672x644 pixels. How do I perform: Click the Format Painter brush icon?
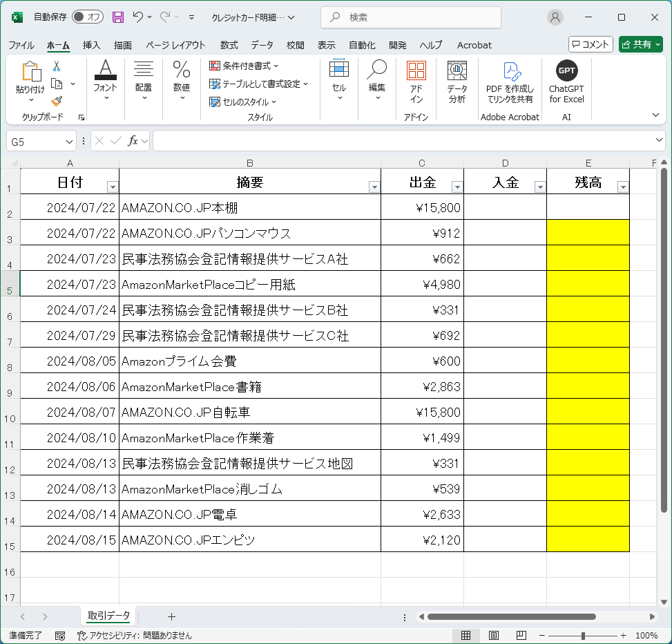tap(57, 101)
